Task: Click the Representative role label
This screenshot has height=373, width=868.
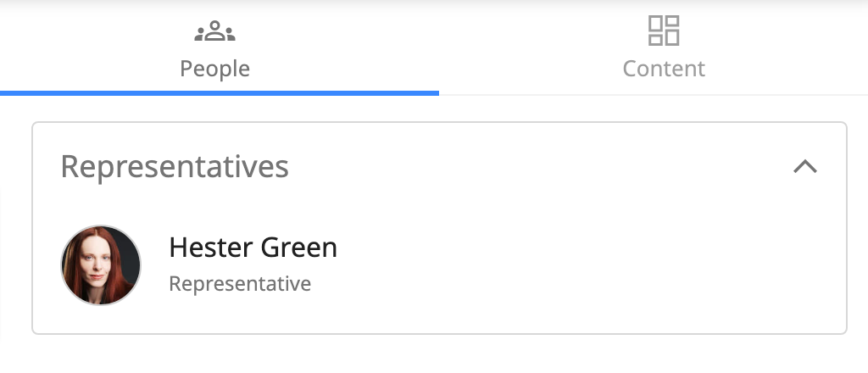Action: pos(240,284)
